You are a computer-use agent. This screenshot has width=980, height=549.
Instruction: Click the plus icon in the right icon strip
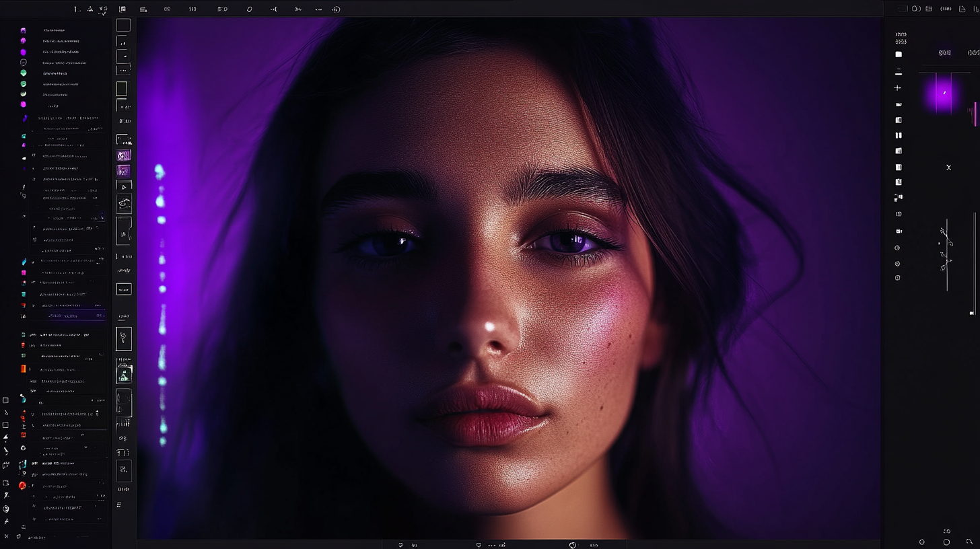(897, 88)
